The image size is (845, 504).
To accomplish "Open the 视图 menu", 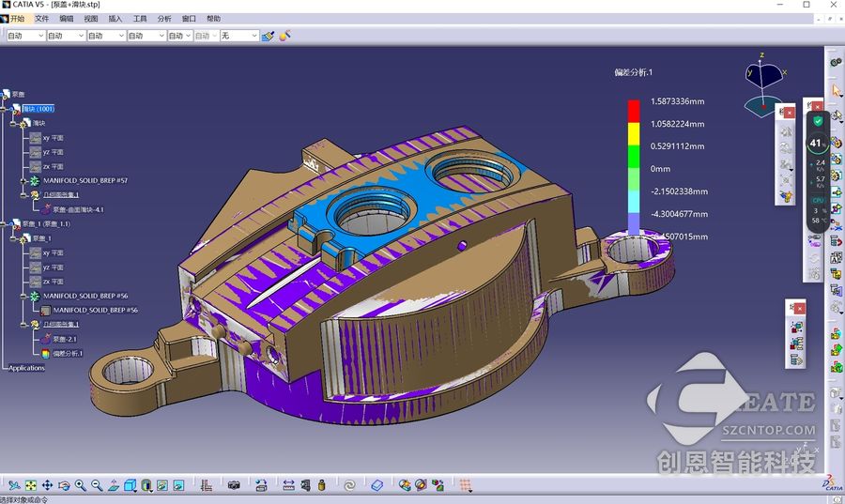I will [x=91, y=19].
